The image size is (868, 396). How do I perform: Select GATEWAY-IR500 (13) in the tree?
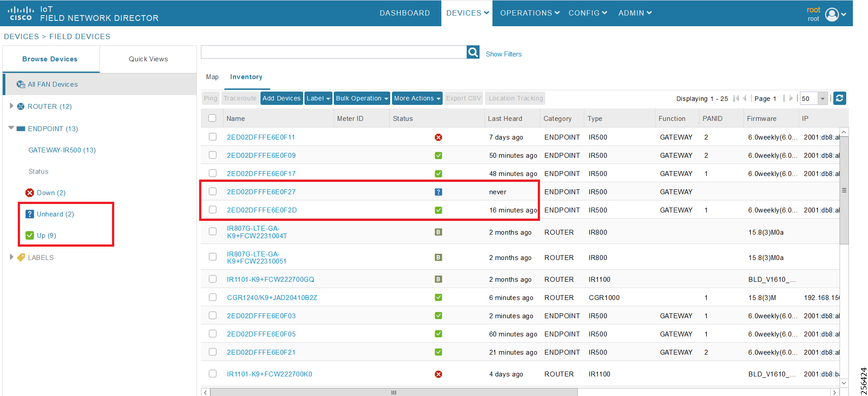tap(62, 150)
